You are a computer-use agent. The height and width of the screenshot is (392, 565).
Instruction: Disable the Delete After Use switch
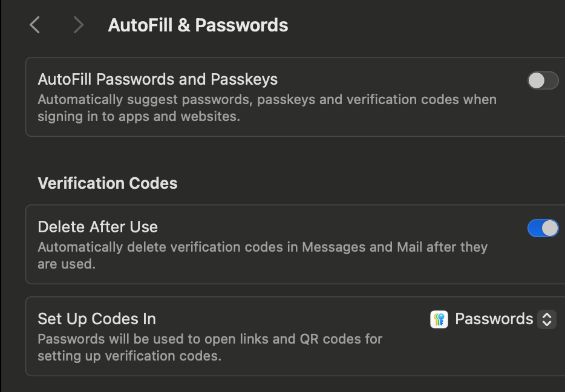click(x=543, y=228)
